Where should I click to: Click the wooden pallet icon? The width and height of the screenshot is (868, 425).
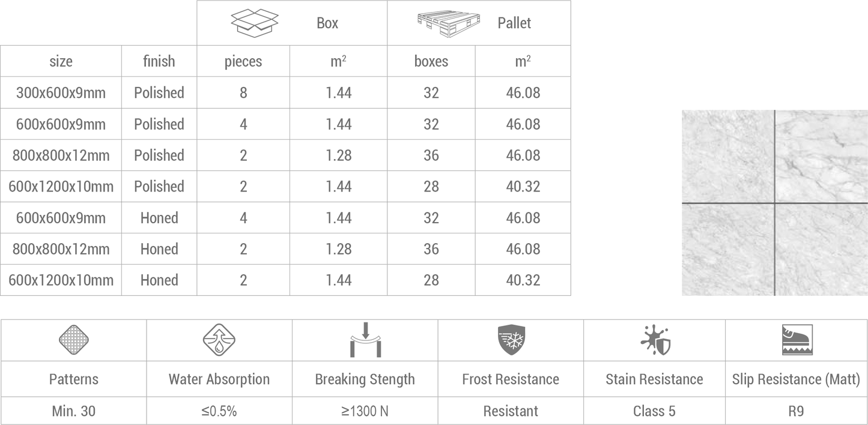click(x=451, y=23)
